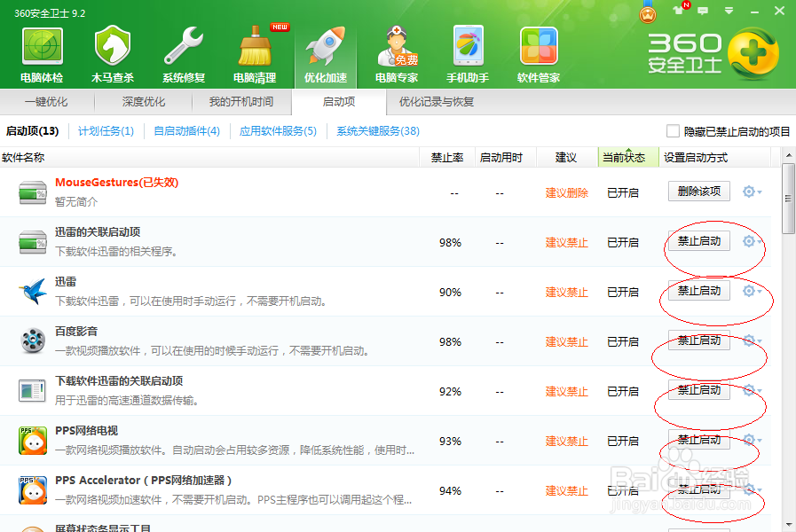
Task: Open 系统修复 (System Repair)
Action: click(183, 51)
